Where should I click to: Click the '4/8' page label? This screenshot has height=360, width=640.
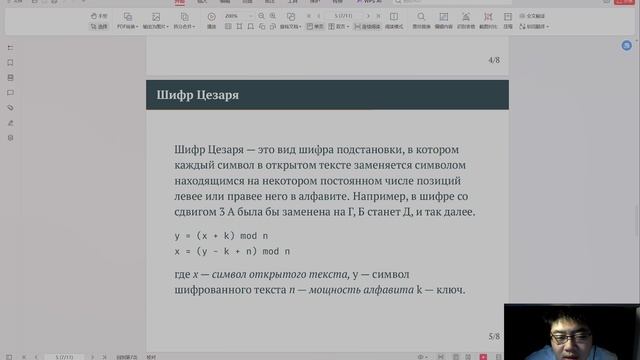tap(494, 60)
